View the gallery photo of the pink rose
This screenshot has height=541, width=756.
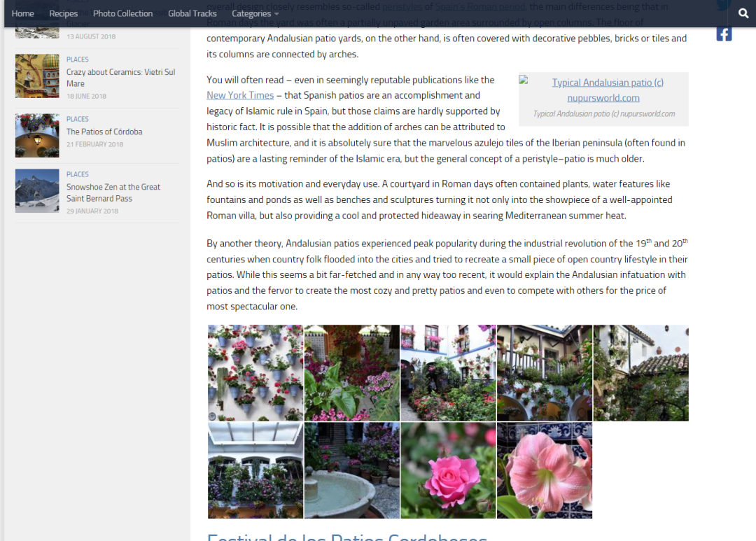pyautogui.click(x=449, y=470)
